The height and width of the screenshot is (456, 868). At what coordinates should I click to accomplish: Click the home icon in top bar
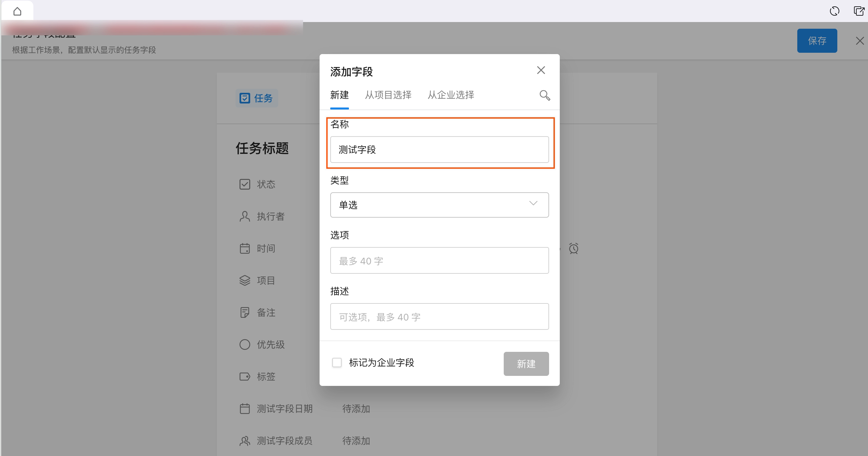(x=17, y=11)
